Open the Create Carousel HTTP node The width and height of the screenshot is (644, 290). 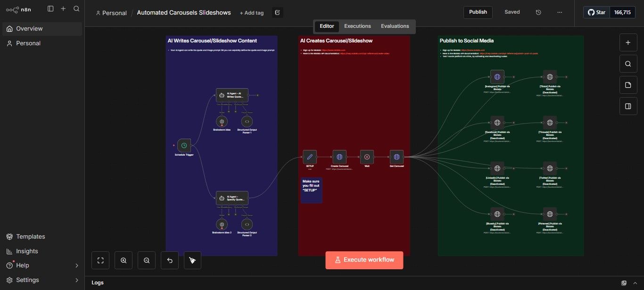point(339,157)
